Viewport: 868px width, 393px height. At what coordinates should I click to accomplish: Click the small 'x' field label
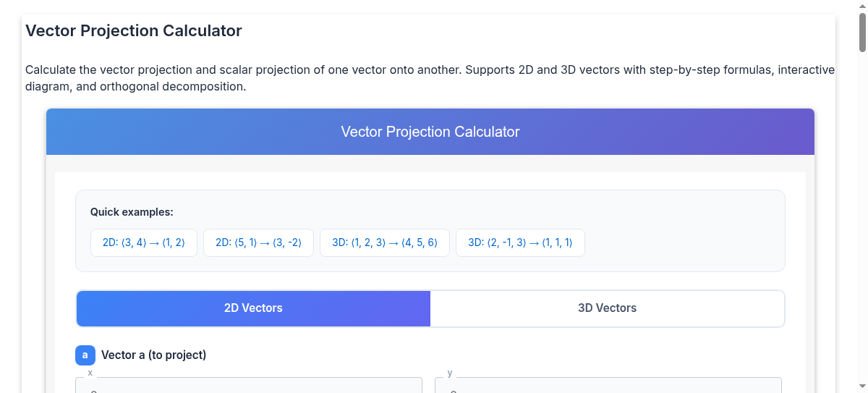pos(90,373)
